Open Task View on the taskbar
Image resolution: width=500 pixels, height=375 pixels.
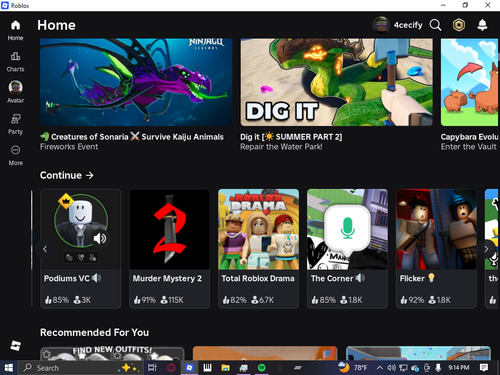point(152,368)
